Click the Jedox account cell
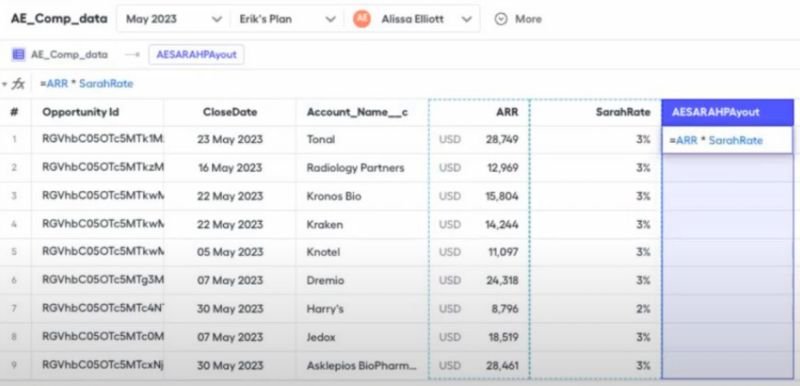Image resolution: width=800 pixels, height=386 pixels. pyautogui.click(x=362, y=337)
